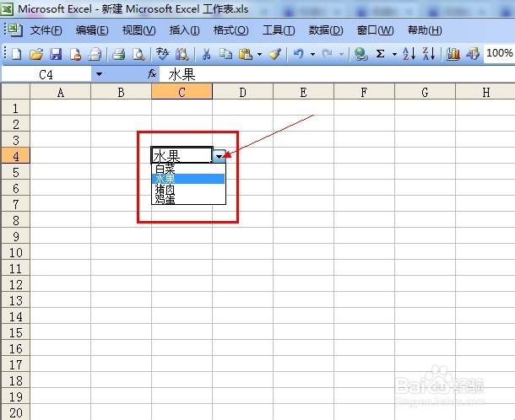The width and height of the screenshot is (515, 420).
Task: Select column D header
Action: pos(242,92)
